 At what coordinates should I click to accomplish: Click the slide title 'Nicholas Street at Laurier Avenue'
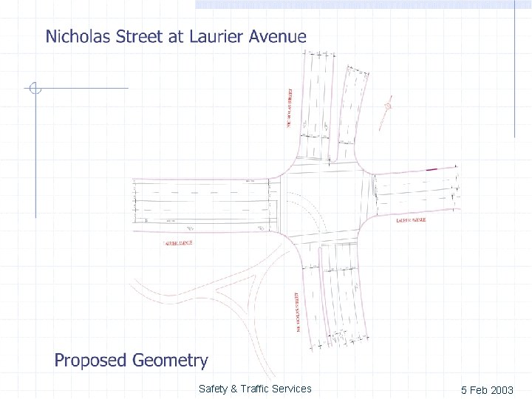[176, 36]
